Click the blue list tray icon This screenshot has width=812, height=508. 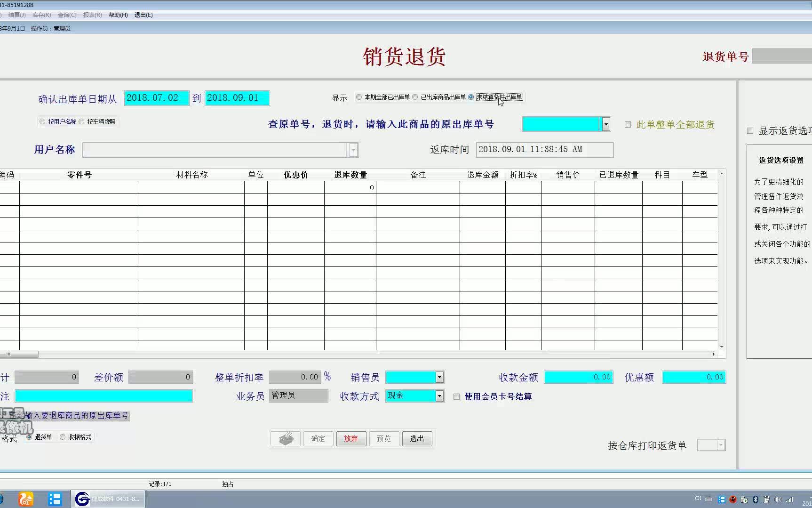pos(721,500)
